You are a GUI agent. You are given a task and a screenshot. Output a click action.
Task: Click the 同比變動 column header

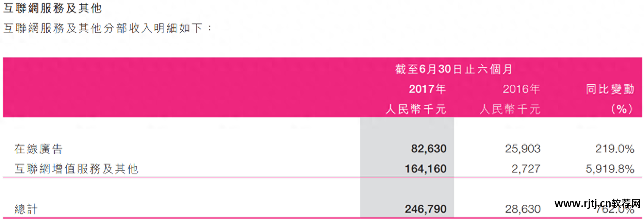610,89
